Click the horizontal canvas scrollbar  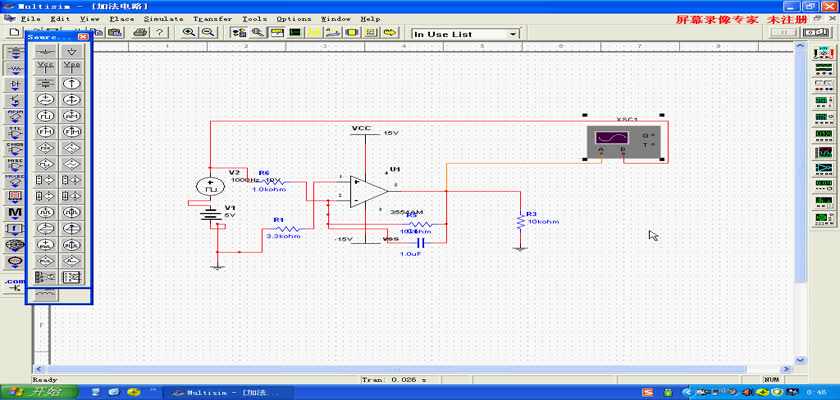point(396,369)
